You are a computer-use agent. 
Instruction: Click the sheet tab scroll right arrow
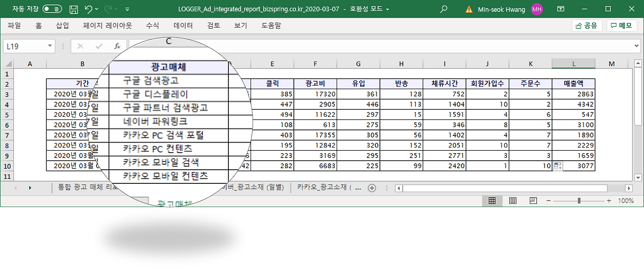point(30,188)
